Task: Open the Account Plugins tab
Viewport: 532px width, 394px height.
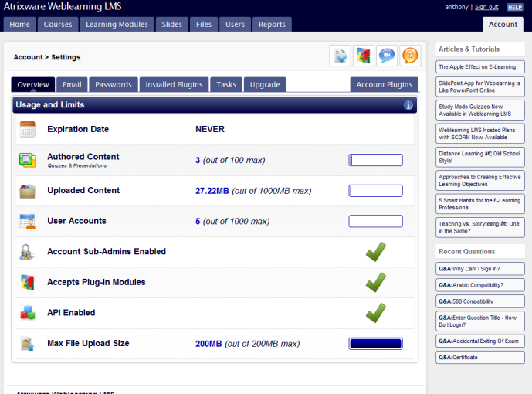Action: (x=384, y=84)
